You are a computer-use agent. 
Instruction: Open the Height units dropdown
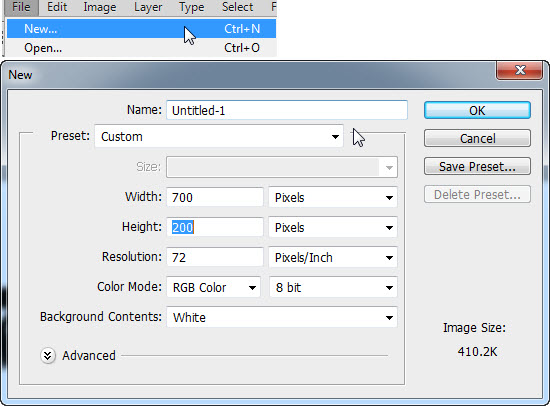coord(333,227)
